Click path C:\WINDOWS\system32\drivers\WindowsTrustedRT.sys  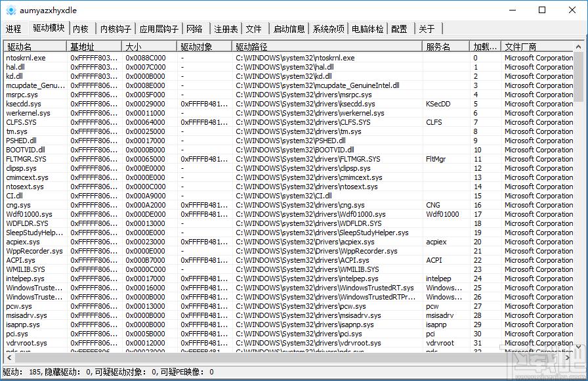(325, 288)
